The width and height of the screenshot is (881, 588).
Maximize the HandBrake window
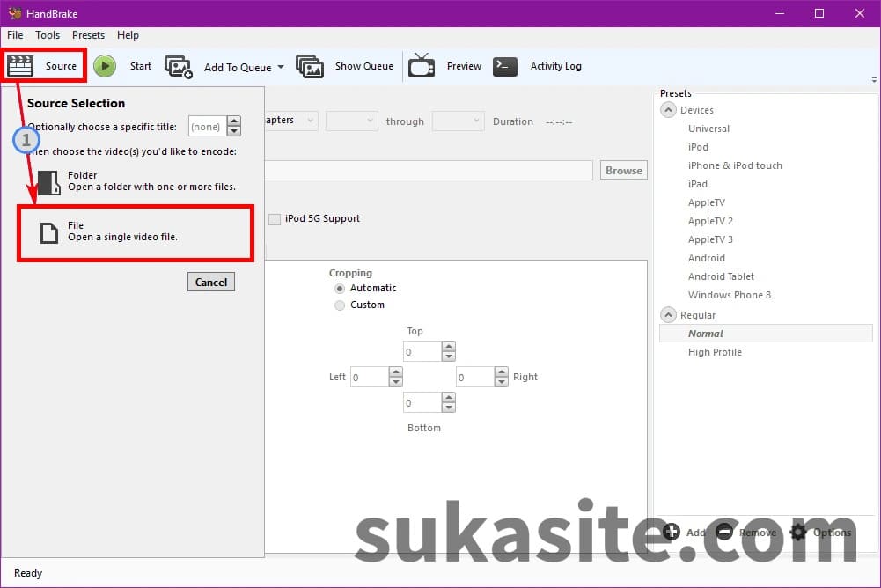coord(819,13)
